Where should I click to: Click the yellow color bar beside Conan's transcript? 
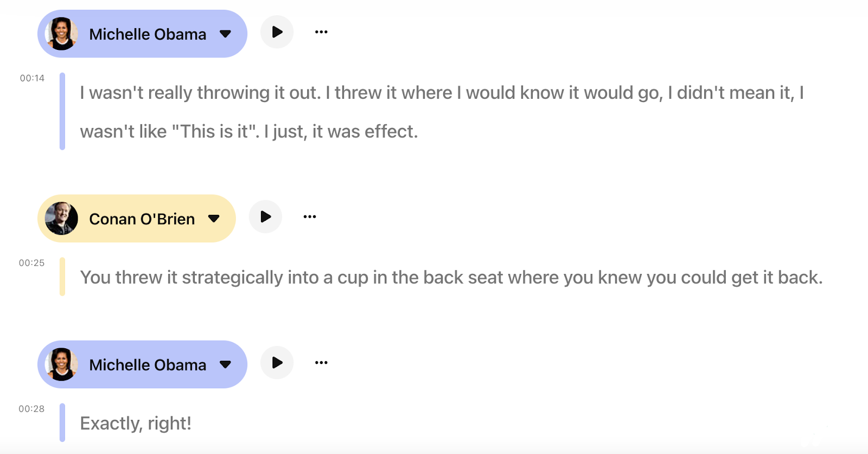(62, 277)
